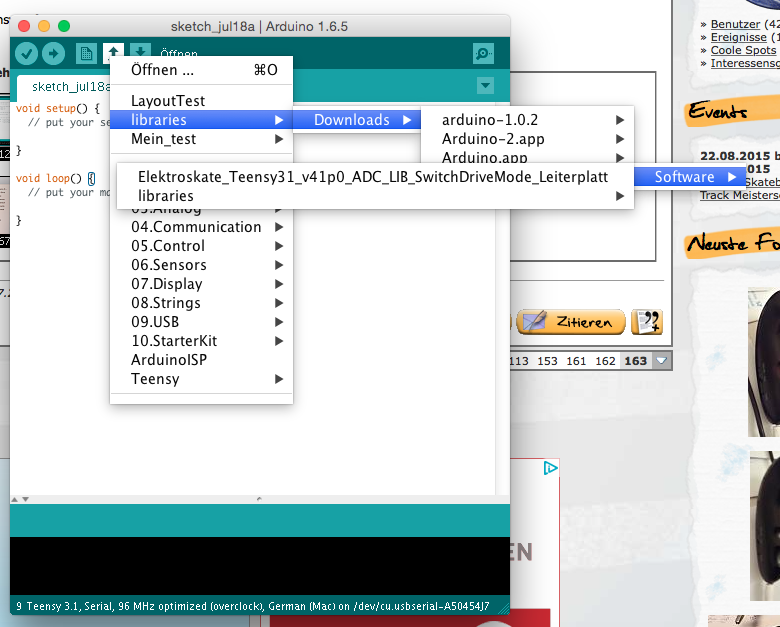
Task: Click the console divider collapse arrows
Action: pos(20,499)
